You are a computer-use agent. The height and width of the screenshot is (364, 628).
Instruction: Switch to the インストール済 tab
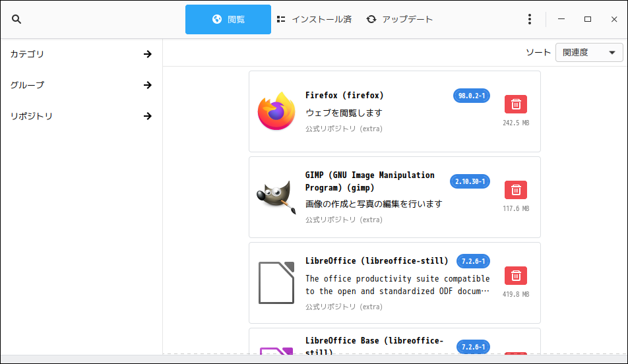click(315, 19)
